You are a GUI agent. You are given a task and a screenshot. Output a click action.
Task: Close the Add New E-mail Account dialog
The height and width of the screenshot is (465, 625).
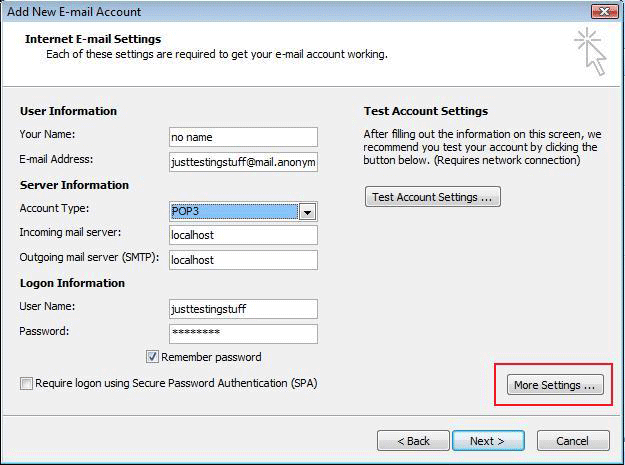point(602,11)
